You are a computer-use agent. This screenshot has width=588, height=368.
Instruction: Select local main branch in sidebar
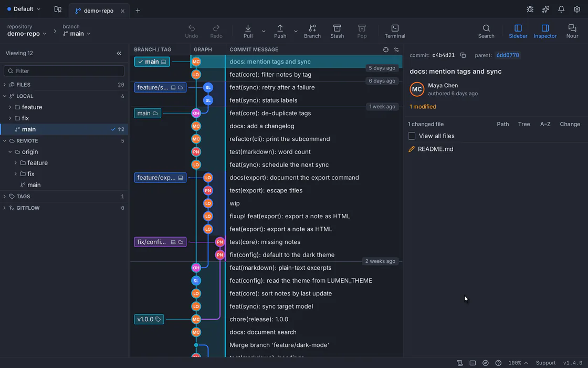coord(64,129)
